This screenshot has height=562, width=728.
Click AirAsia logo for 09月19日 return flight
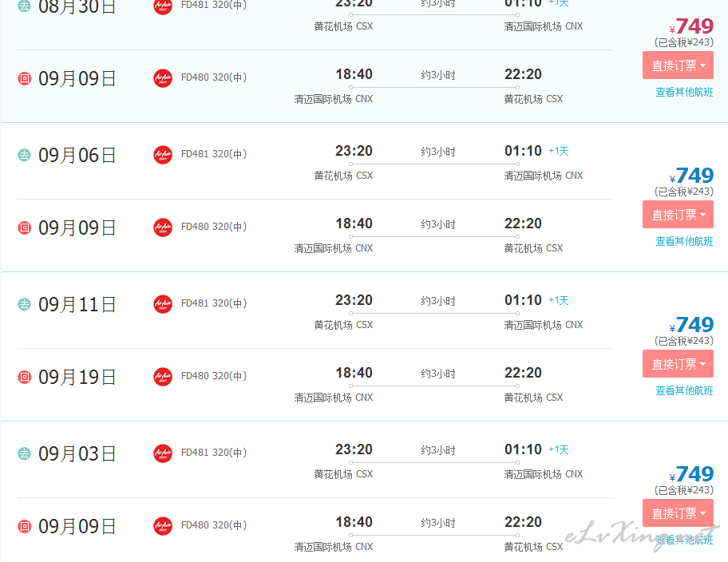coord(163,377)
